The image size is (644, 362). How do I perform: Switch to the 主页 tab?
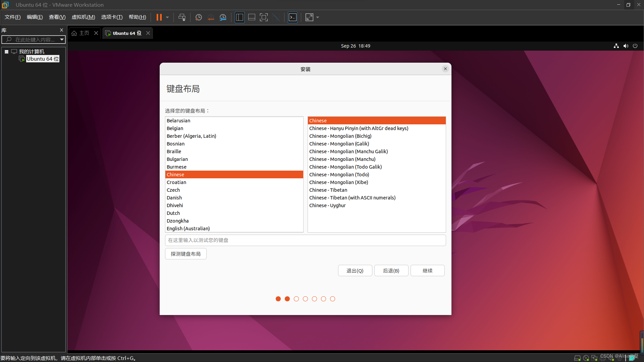84,33
